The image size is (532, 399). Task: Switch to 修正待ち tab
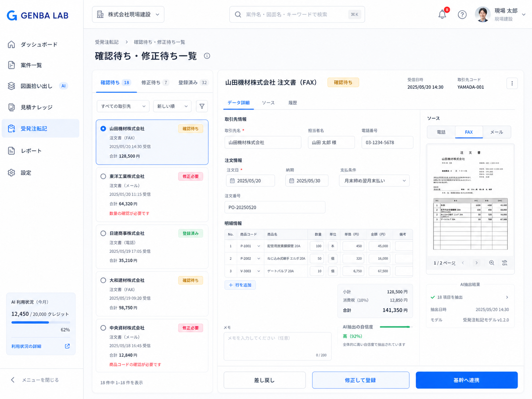click(155, 83)
